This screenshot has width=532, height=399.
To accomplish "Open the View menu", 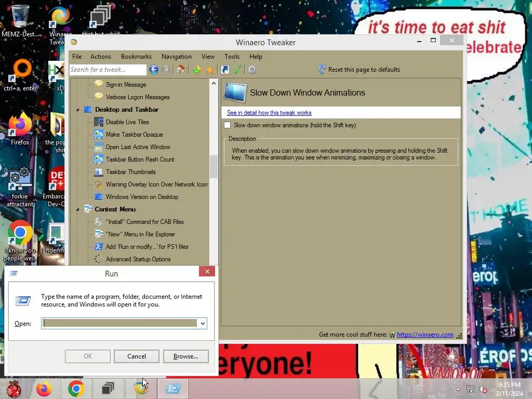I will 208,57.
